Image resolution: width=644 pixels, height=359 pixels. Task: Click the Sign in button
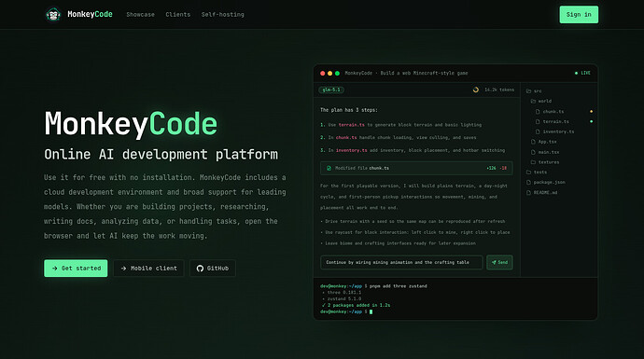pyautogui.click(x=579, y=14)
